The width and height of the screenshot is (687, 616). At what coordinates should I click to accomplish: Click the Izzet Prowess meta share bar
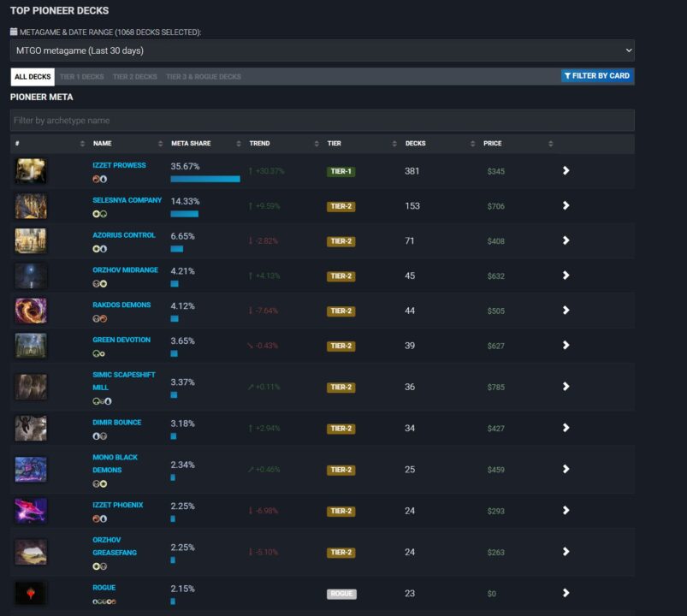coord(205,179)
